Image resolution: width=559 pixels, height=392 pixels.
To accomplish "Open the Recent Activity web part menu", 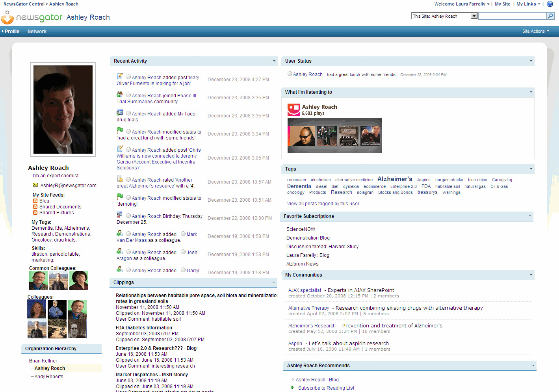I will pyautogui.click(x=274, y=61).
